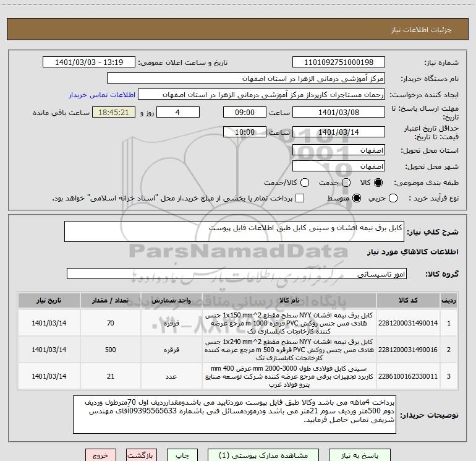
Task: Click the response deadline date 1401/03/08
Action: pyautogui.click(x=339, y=112)
